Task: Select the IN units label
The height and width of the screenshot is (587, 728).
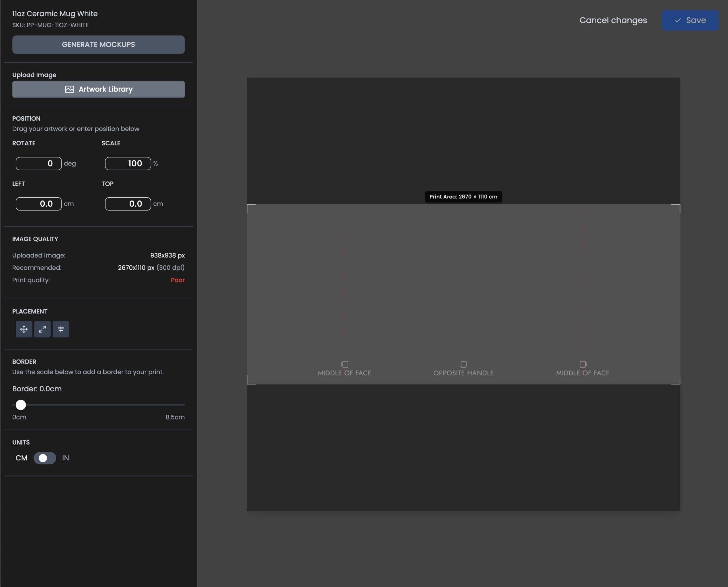Action: 66,458
